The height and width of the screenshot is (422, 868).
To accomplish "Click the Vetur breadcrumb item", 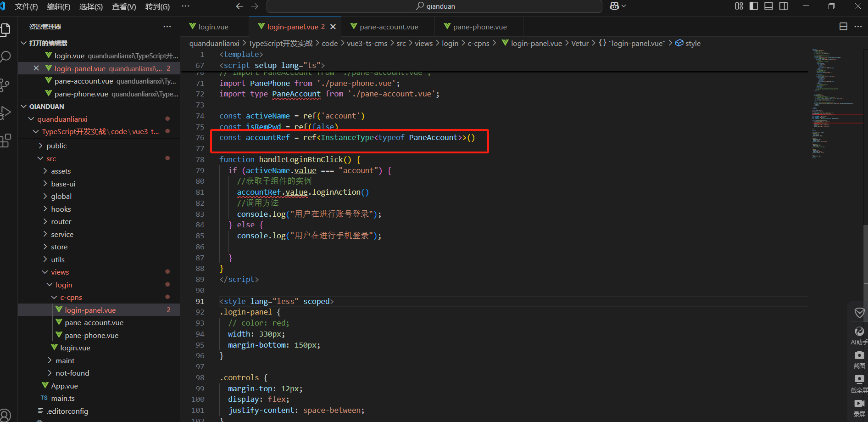I will pos(579,43).
